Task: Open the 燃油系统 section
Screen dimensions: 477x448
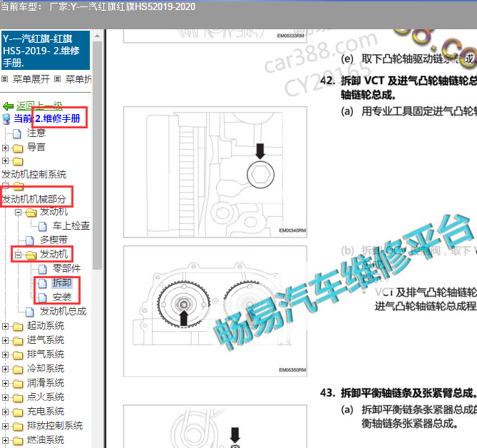Action: [x=46, y=439]
